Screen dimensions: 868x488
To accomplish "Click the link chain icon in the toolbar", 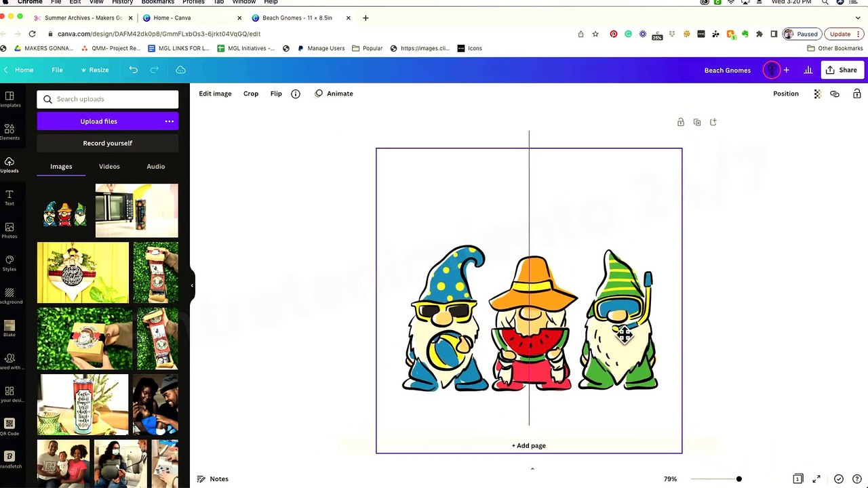I will point(835,94).
